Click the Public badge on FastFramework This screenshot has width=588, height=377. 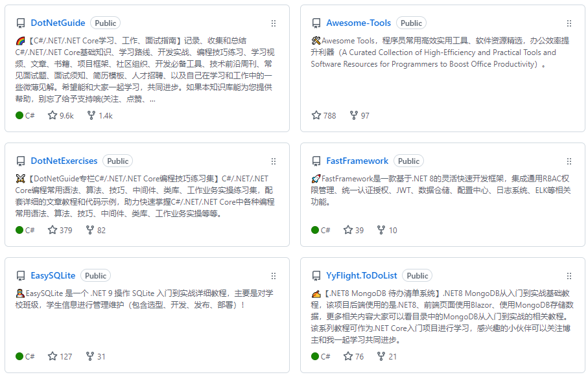pyautogui.click(x=409, y=161)
